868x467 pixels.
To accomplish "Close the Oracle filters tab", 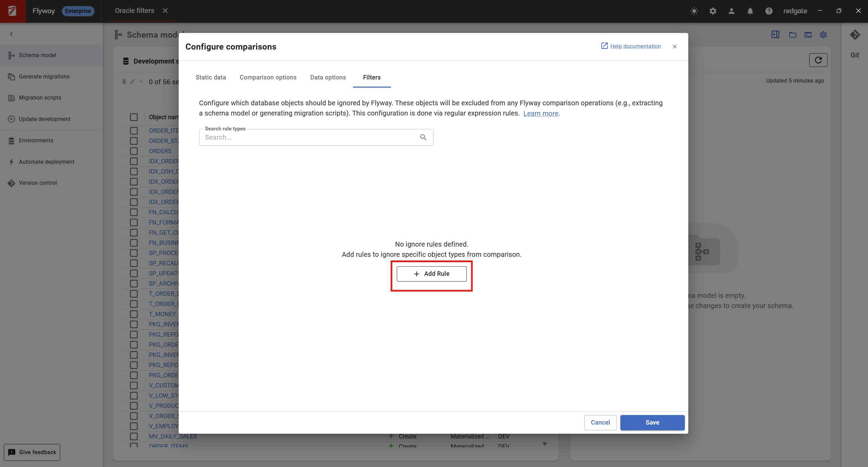I will 165,11.
